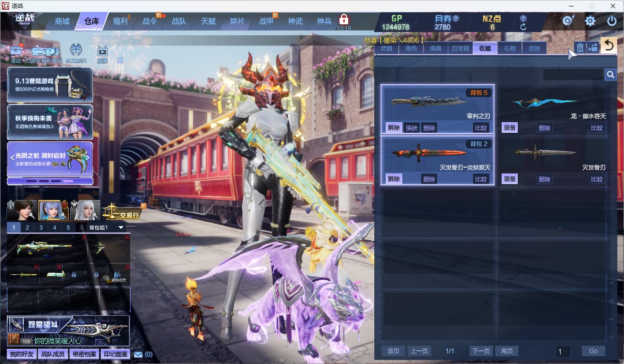Click the page number input field
Image resolution: width=624 pixels, height=364 pixels.
(563, 352)
